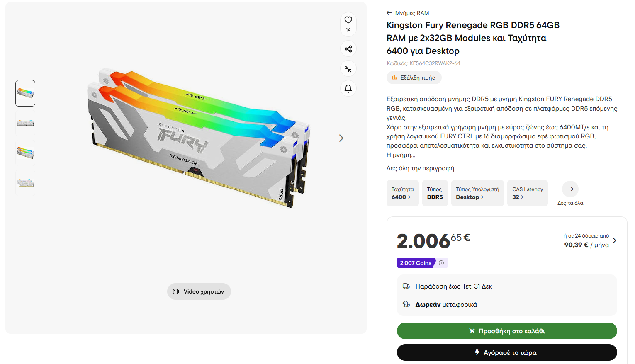
Task: Open the Εξέλιξη τιμής price chart
Action: pos(414,78)
